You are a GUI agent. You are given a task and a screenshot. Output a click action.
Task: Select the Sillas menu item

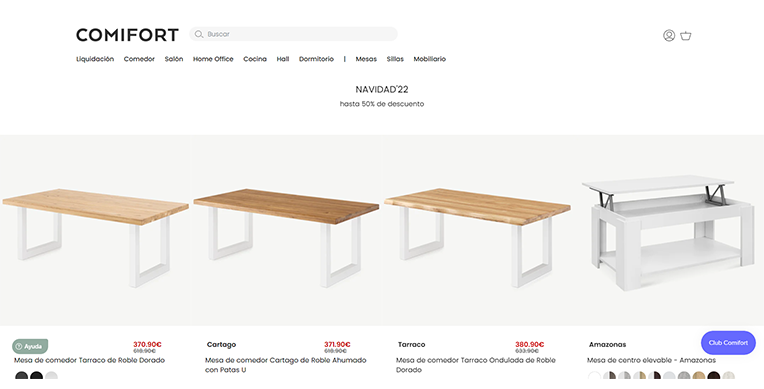pos(395,59)
